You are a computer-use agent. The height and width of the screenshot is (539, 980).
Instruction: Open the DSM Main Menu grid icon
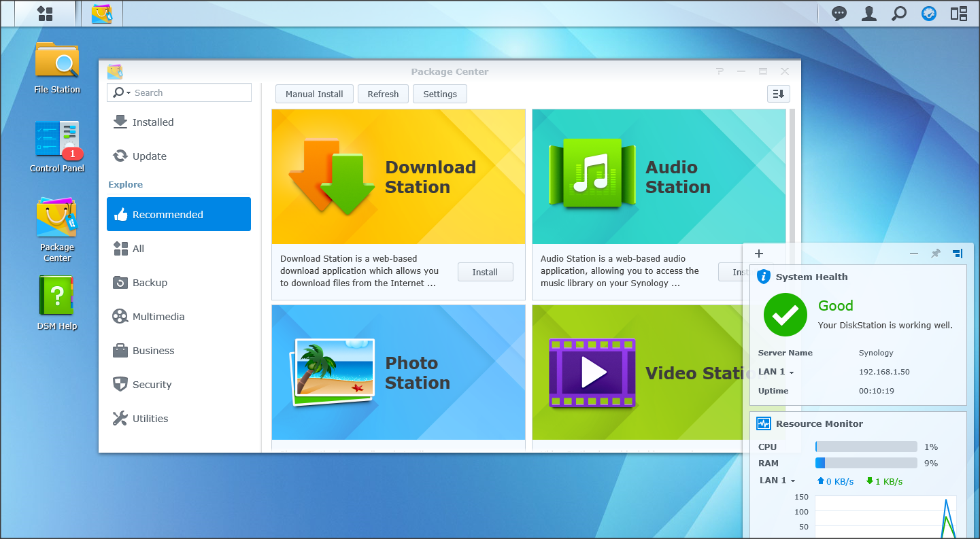click(45, 14)
